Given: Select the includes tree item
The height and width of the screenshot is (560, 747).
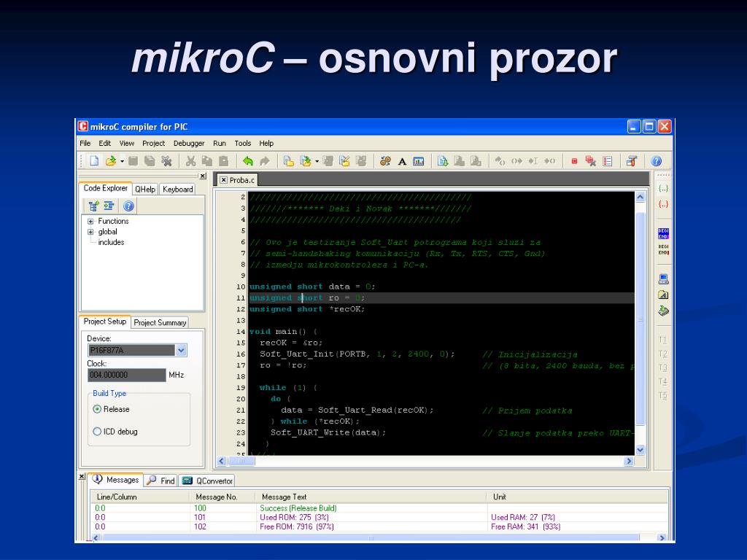Looking at the screenshot, I should 111,242.
